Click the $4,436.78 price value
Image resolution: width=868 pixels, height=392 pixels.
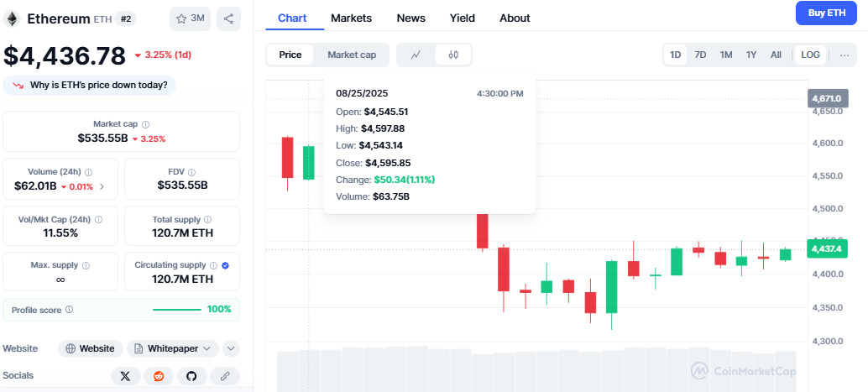tap(65, 56)
